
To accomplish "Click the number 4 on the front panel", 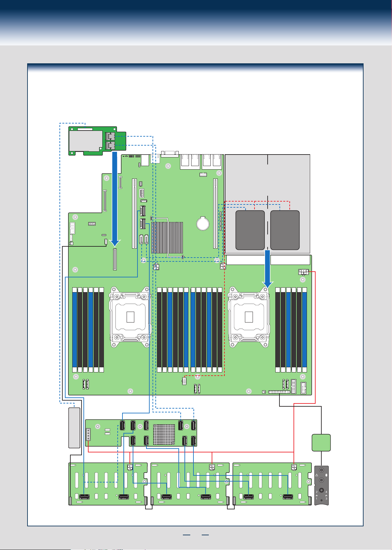I will (326, 492).
